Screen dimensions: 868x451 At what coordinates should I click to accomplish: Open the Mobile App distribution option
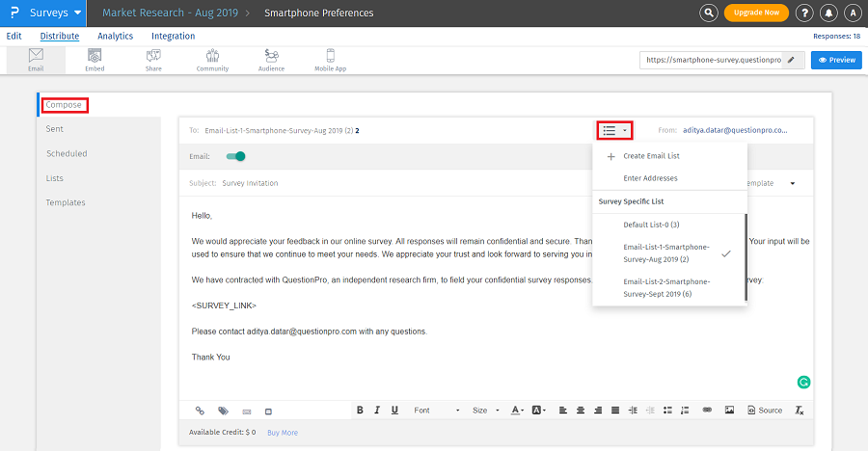(331, 60)
